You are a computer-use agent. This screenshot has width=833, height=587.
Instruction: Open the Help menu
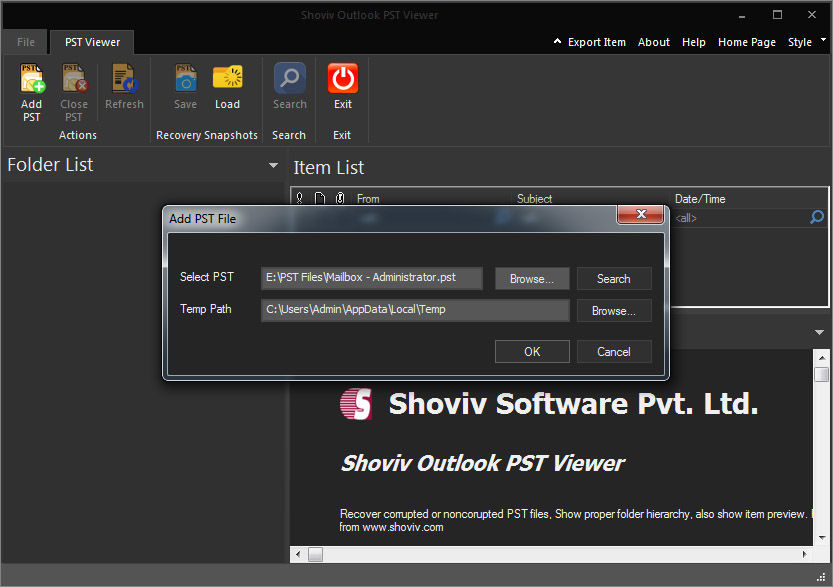pyautogui.click(x=693, y=42)
